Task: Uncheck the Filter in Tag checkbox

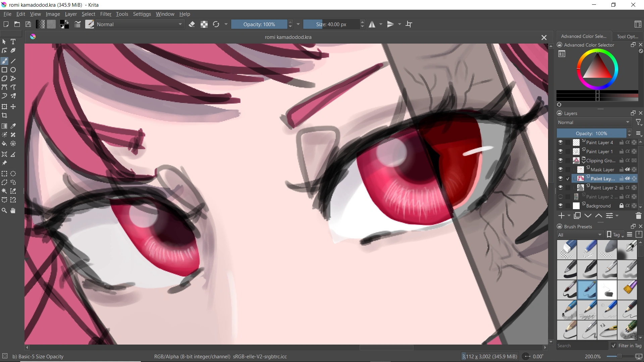Action: point(613,346)
